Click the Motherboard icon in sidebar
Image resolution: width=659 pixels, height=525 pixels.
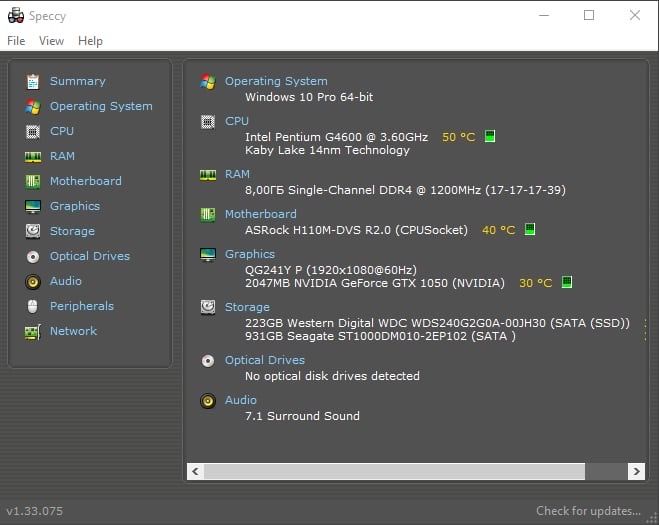click(x=33, y=182)
